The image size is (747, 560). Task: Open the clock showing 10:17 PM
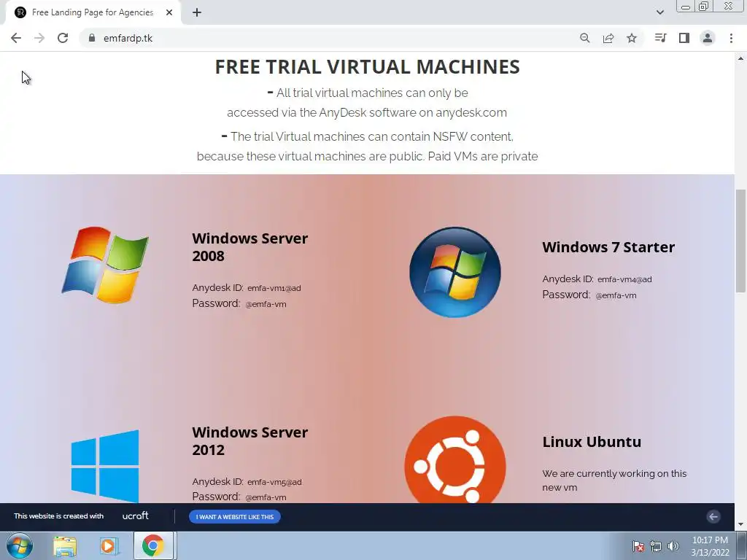(x=710, y=546)
